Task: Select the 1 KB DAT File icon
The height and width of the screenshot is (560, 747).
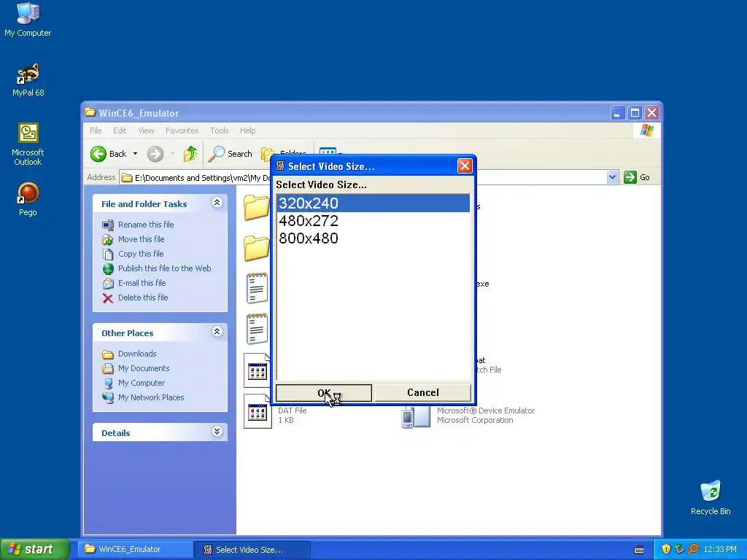Action: (x=258, y=411)
